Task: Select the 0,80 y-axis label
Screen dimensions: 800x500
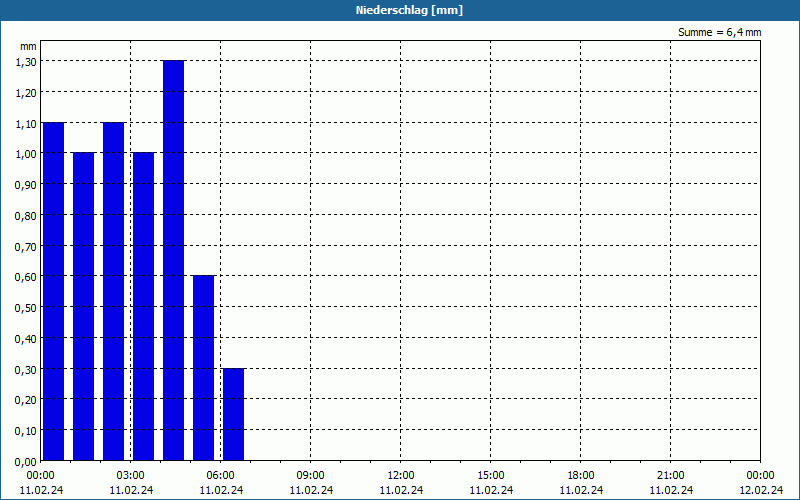Action: coord(26,216)
